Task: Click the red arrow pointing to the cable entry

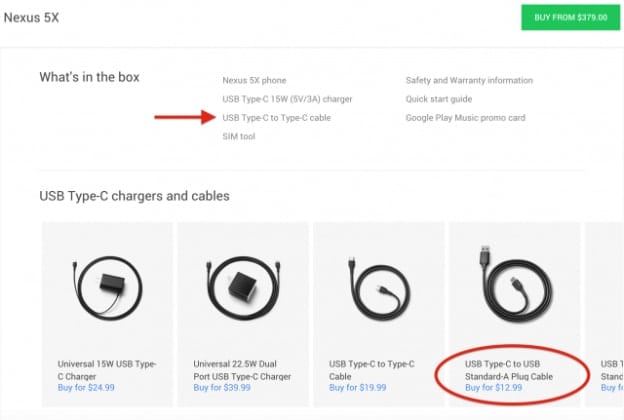Action: coord(184,118)
